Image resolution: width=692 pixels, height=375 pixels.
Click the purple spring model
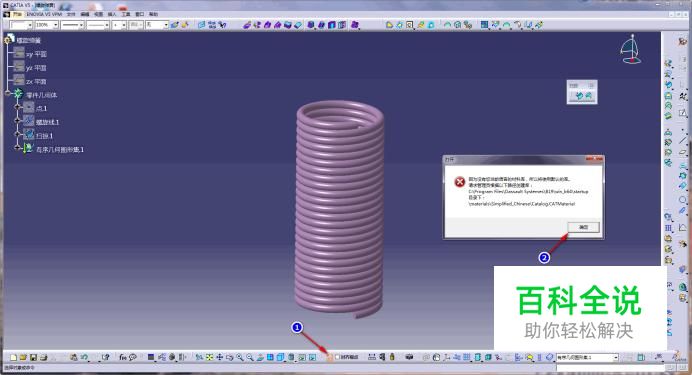(339, 210)
